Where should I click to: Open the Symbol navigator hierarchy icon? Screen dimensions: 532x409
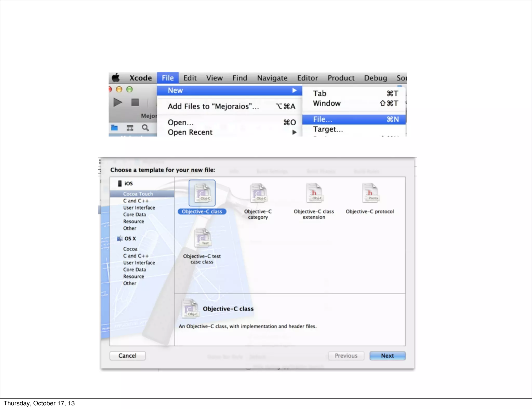click(x=130, y=128)
